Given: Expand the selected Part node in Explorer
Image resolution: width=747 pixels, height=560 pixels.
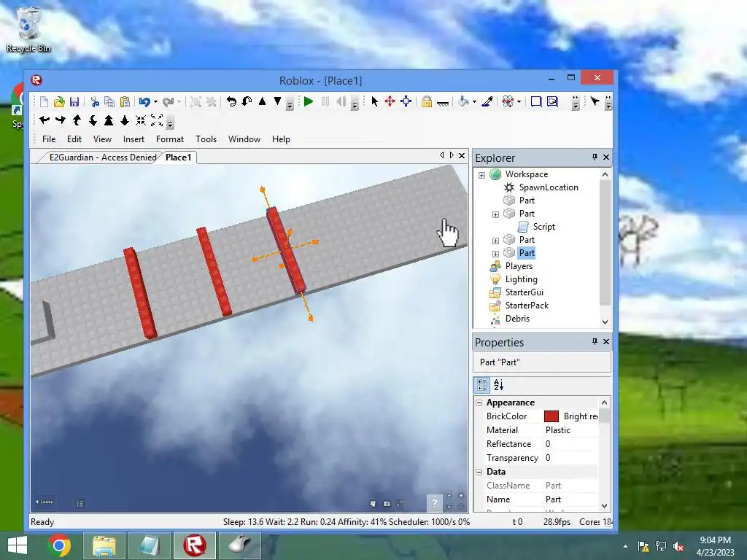Looking at the screenshot, I should (x=495, y=254).
